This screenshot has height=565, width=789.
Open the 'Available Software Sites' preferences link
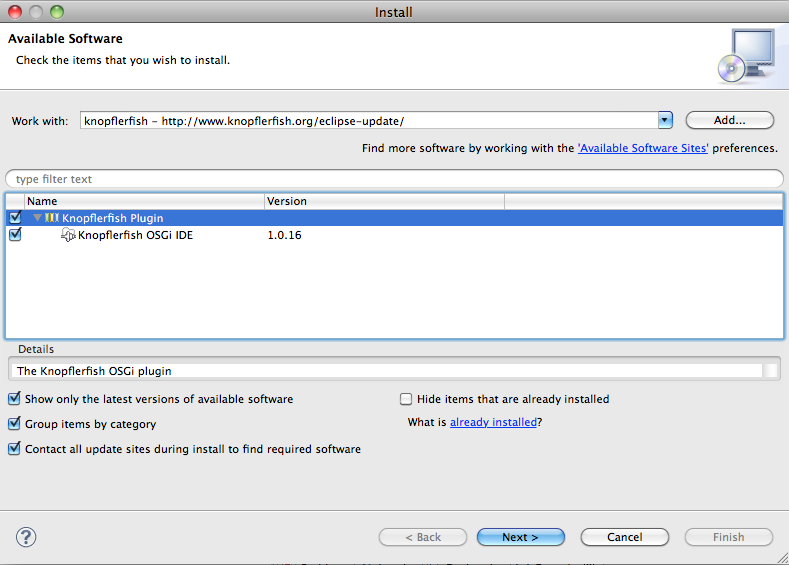643,148
